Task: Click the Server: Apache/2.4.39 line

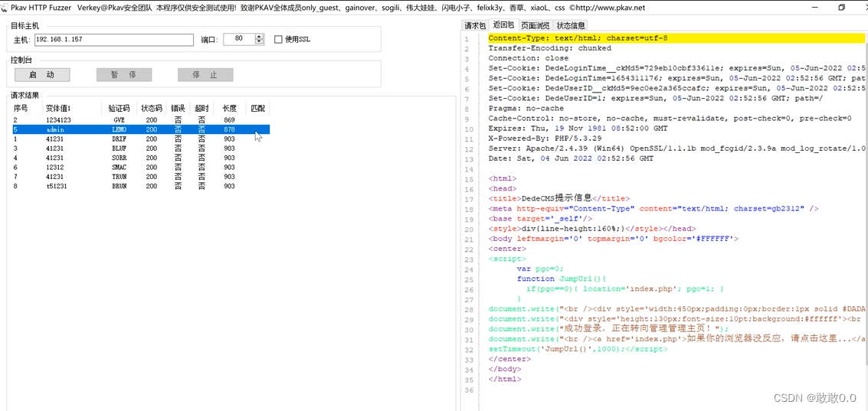Action: tap(676, 148)
